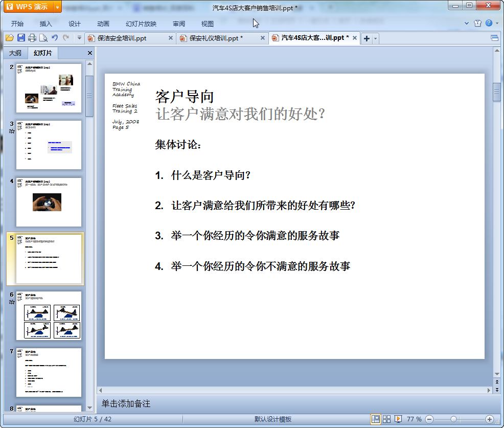The image size is (504, 428).
Task: Click the WPS 演示 logo button
Action: tap(29, 7)
